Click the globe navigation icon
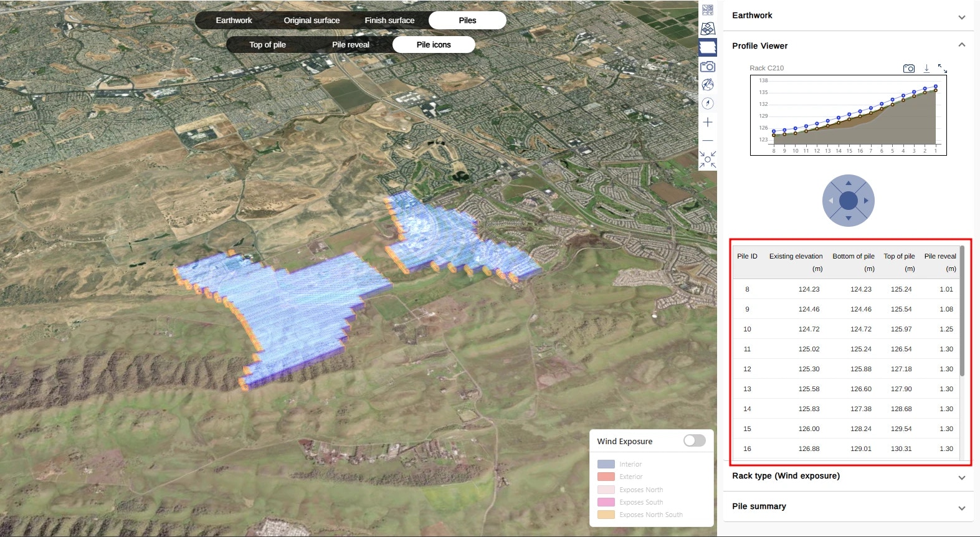Screen dimensions: 980x537 (x=708, y=85)
